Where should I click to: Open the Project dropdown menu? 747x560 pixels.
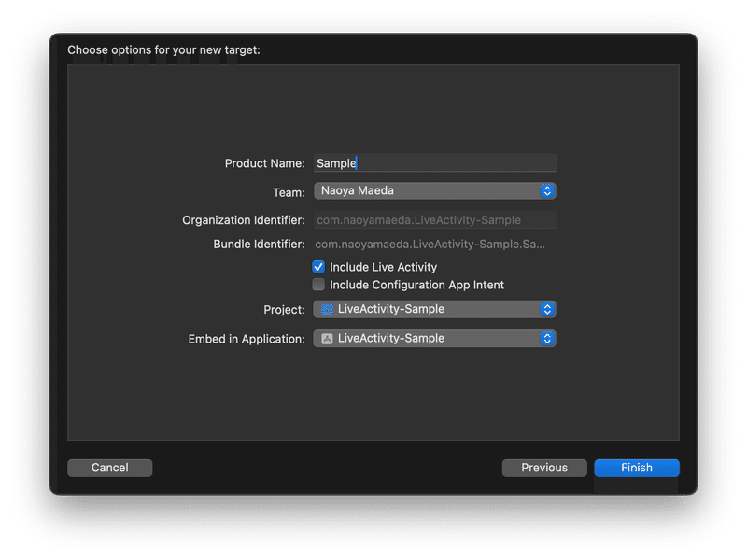click(434, 309)
